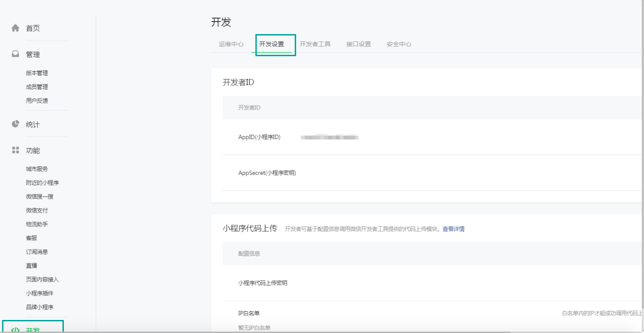644x333 pixels.
Task: Click the 开发 page title
Action: tap(221, 22)
